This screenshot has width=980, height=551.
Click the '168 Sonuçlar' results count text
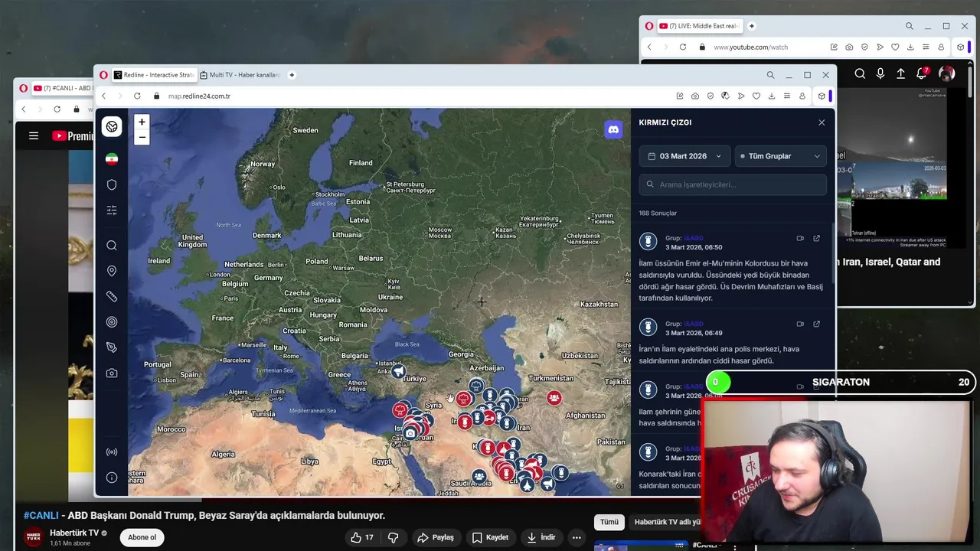[658, 214]
